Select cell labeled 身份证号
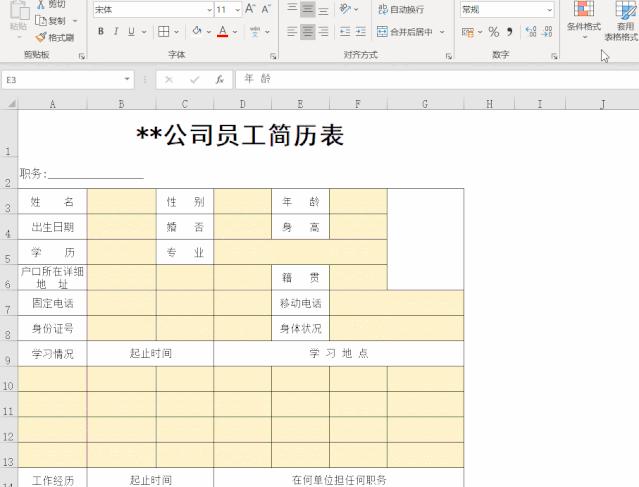 (53, 328)
